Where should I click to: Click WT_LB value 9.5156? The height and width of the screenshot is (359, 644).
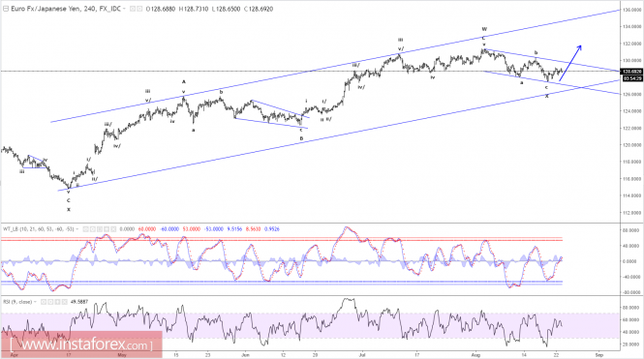tap(234, 229)
